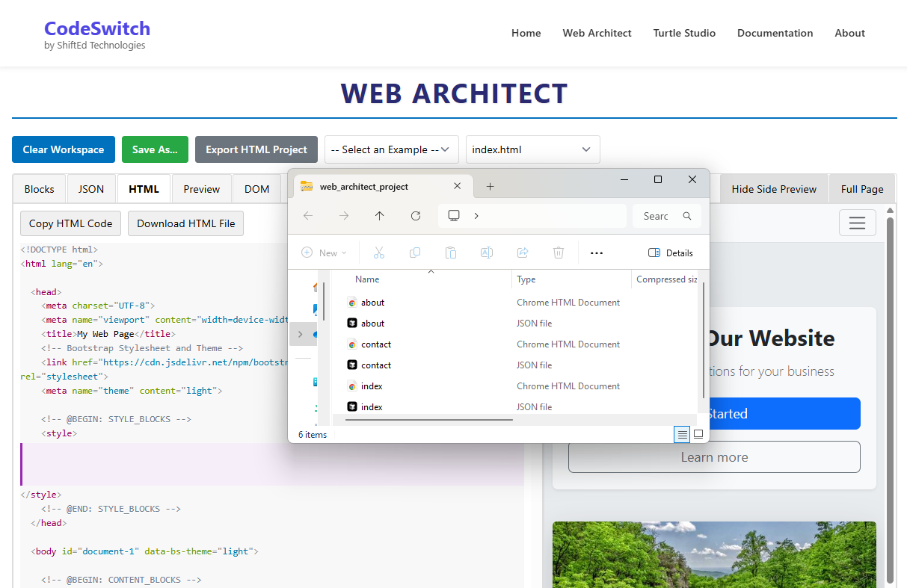Click the Save As... button

coord(155,149)
